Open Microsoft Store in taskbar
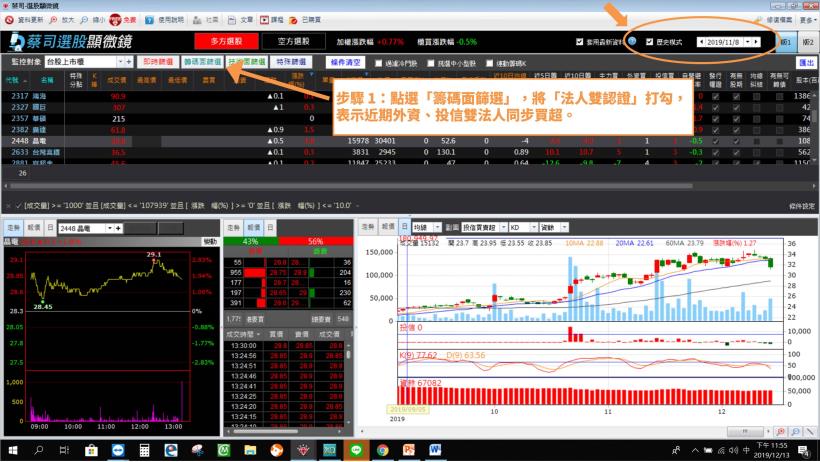Image resolution: width=820 pixels, height=462 pixels. point(92,450)
